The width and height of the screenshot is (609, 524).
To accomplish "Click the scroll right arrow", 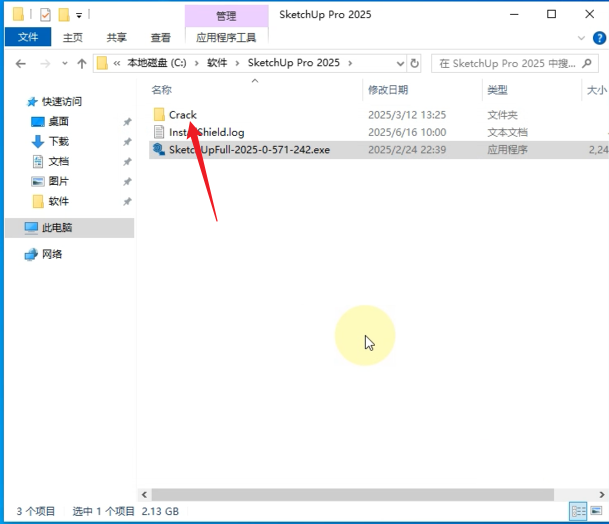I will pyautogui.click(x=602, y=494).
